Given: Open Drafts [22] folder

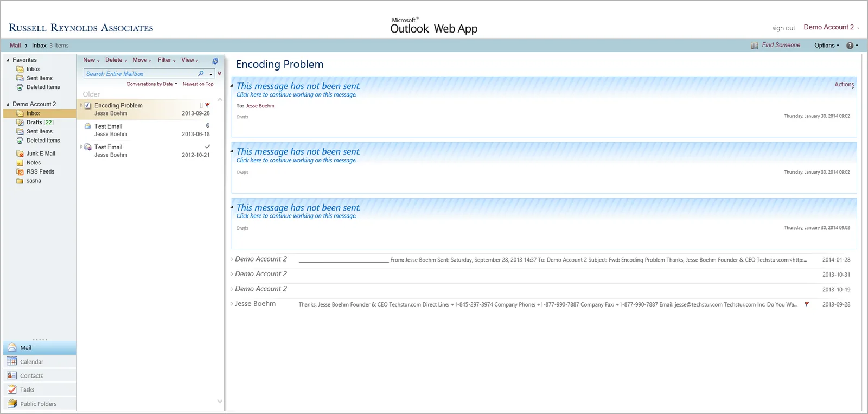Looking at the screenshot, I should (35, 123).
